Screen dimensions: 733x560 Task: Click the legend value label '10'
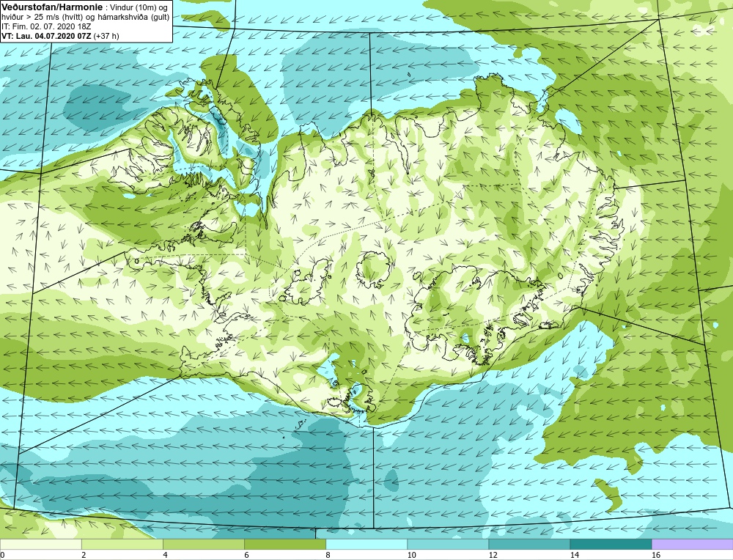[411, 555]
